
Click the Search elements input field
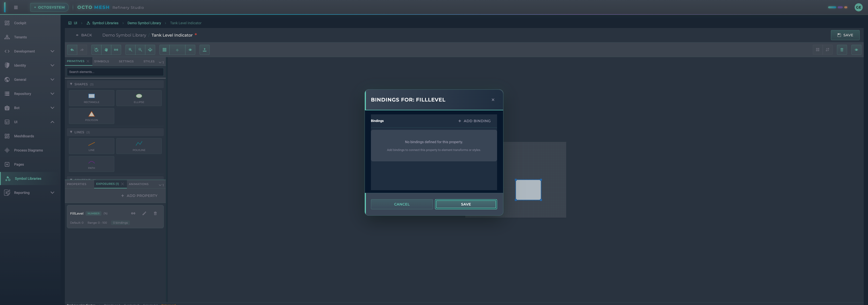pos(115,72)
